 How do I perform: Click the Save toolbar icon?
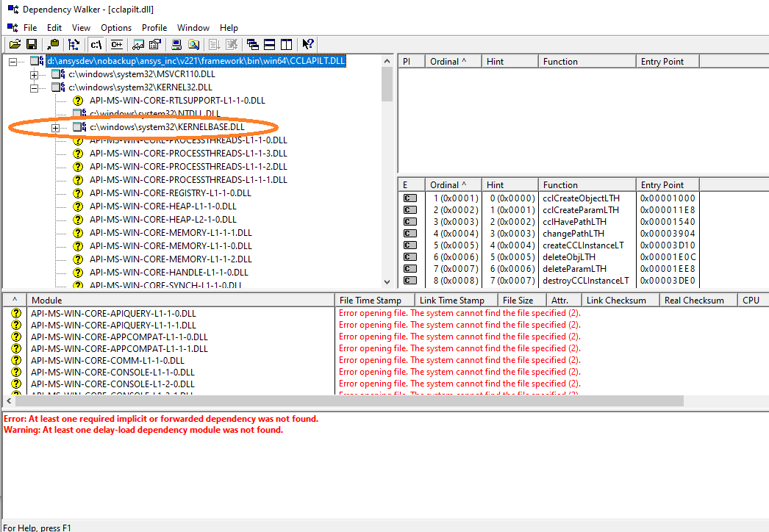click(32, 45)
